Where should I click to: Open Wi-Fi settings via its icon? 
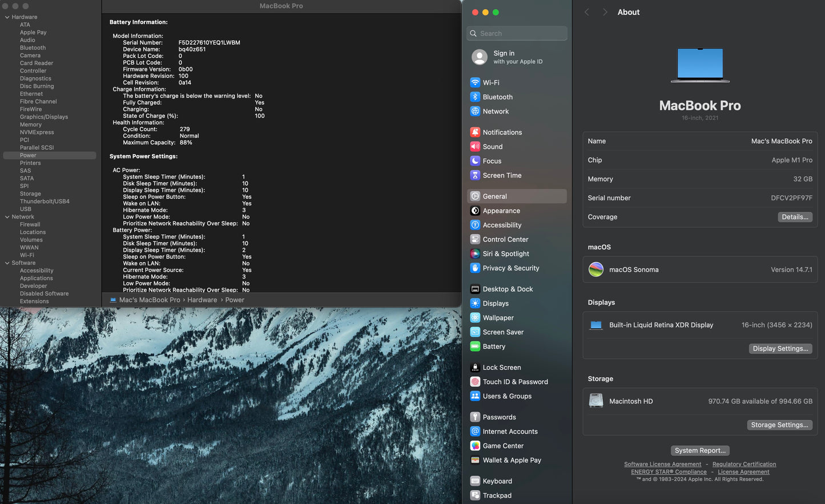pyautogui.click(x=475, y=82)
